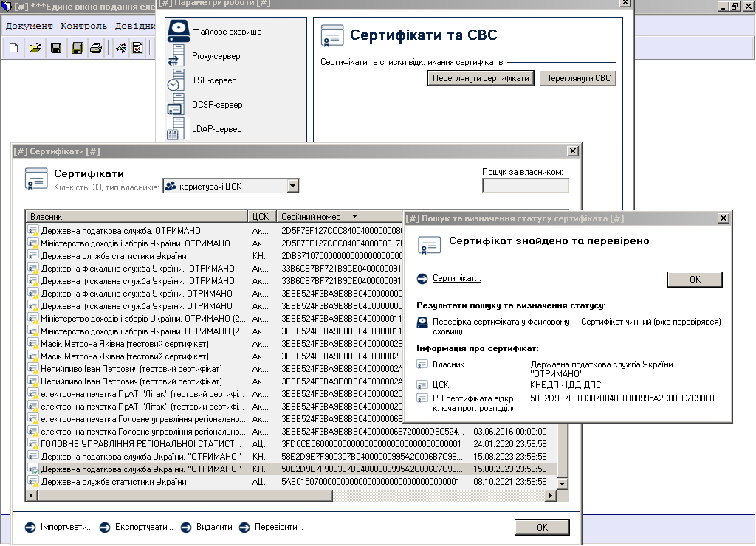Open the owner type 'користувачі ЦСК' dropdown
The height and width of the screenshot is (546, 756).
(x=292, y=187)
